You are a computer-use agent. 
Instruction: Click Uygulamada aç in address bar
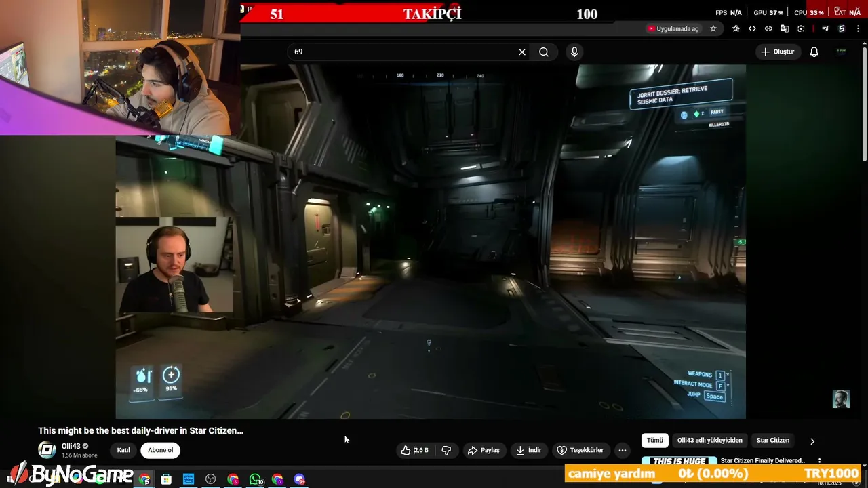(673, 28)
